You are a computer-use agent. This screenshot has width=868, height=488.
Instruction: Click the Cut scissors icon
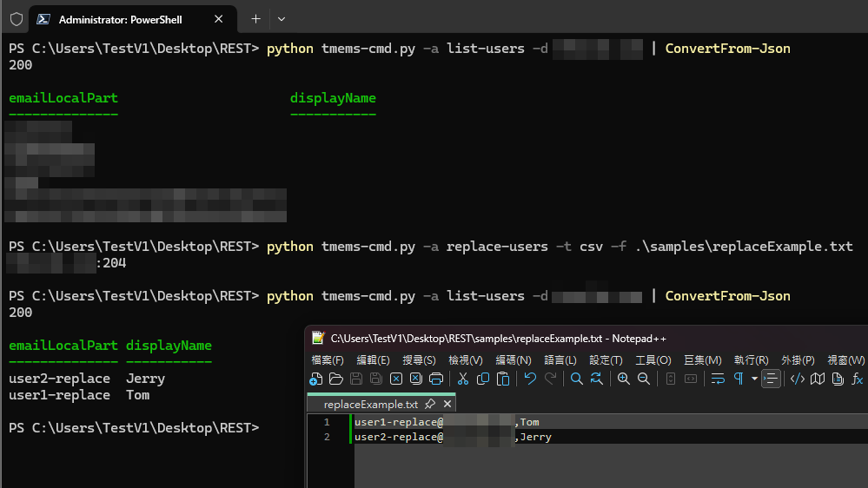[x=463, y=379]
